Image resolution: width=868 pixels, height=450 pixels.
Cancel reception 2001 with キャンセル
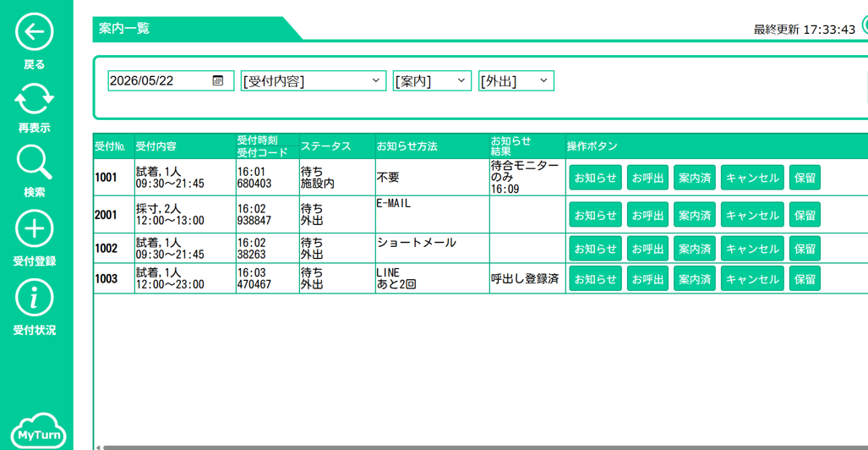point(752,215)
